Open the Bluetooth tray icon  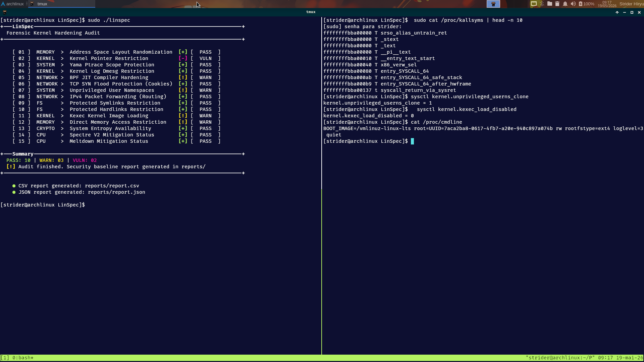pos(542,4)
